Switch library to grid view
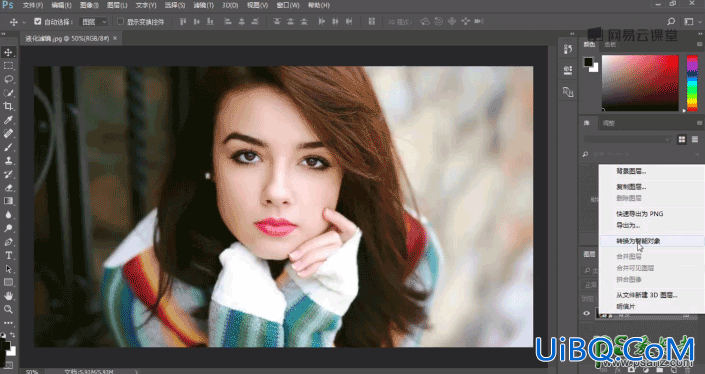Screen dimensions: 705x374 682,139
